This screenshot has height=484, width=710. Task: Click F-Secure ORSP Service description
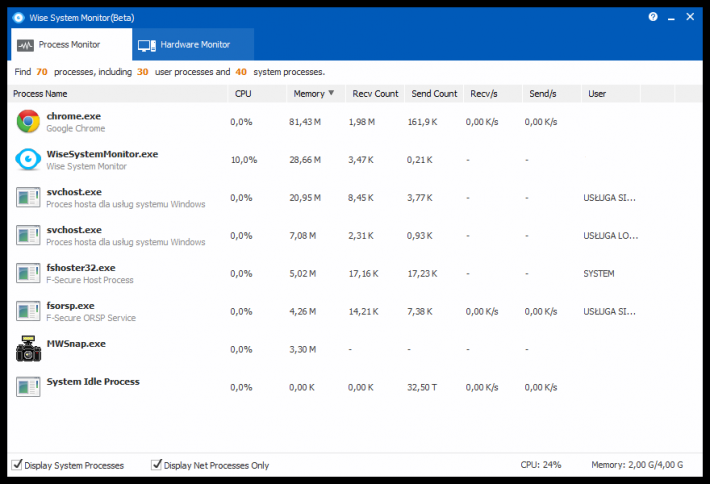91,318
